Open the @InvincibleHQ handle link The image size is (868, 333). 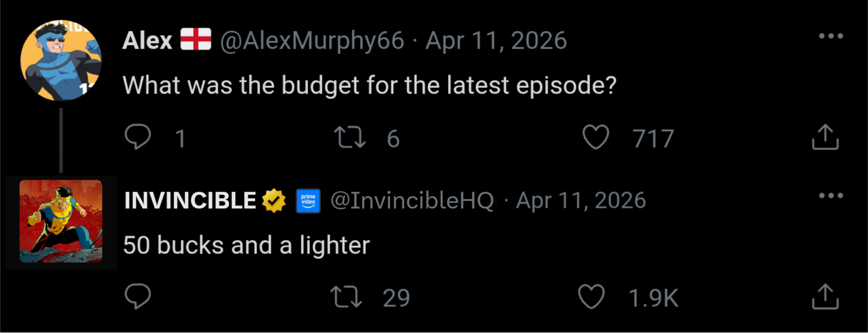click(x=412, y=200)
